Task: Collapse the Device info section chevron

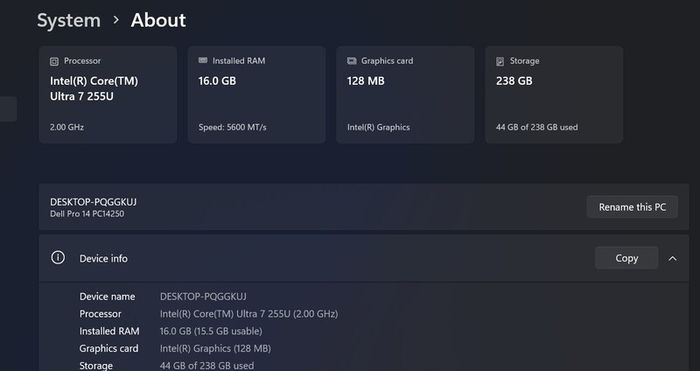Action: coord(672,258)
